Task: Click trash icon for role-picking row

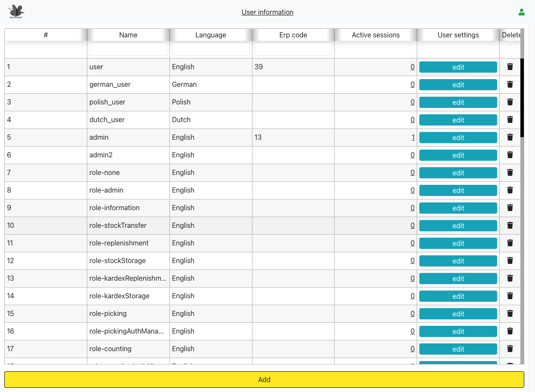Action: [510, 313]
